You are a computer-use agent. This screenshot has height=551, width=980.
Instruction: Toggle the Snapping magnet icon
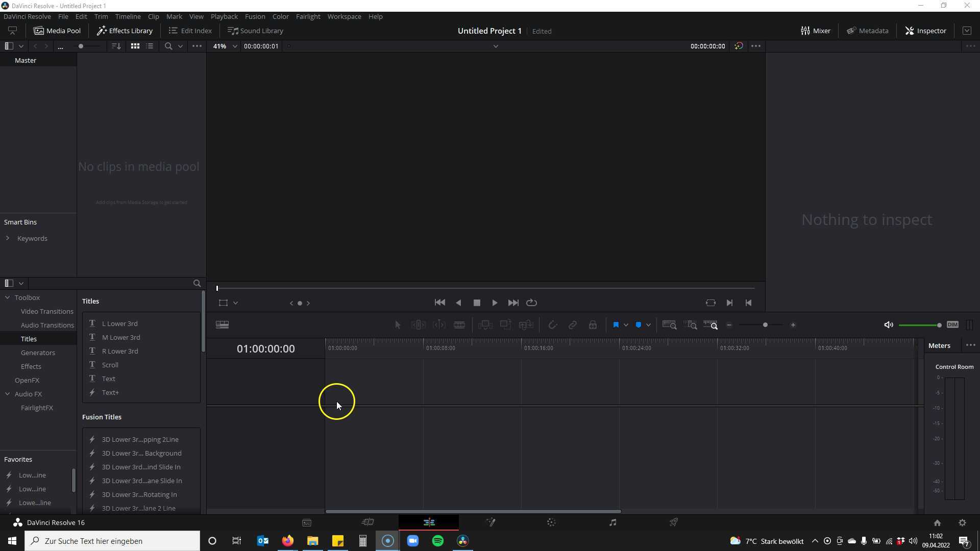(x=552, y=325)
